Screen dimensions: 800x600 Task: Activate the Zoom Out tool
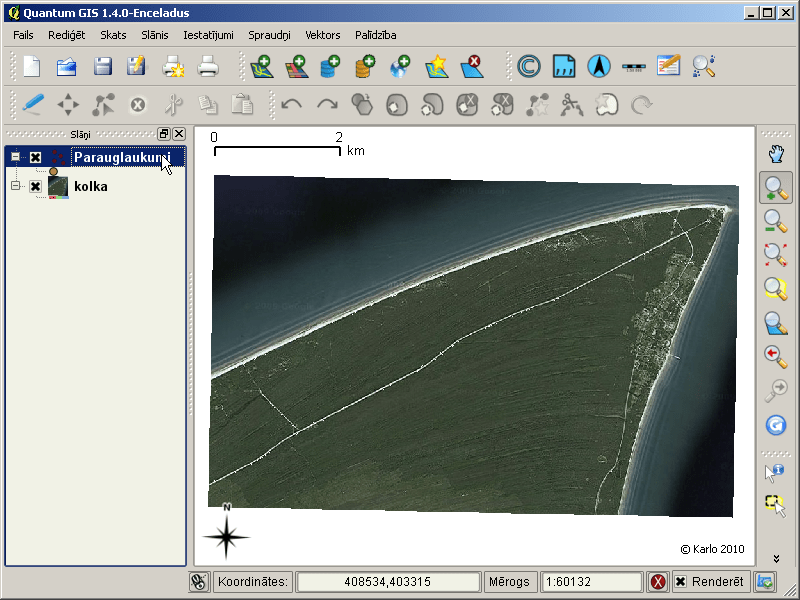(776, 221)
